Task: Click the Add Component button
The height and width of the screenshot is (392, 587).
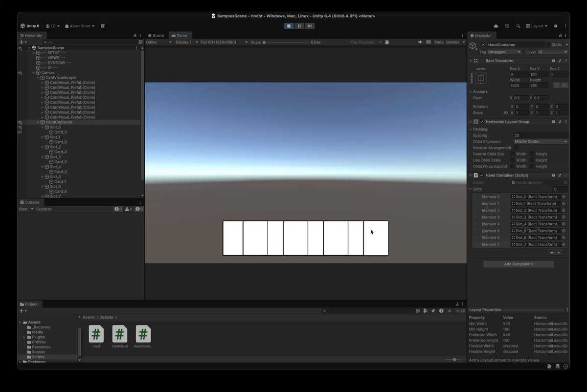Action: pyautogui.click(x=519, y=264)
